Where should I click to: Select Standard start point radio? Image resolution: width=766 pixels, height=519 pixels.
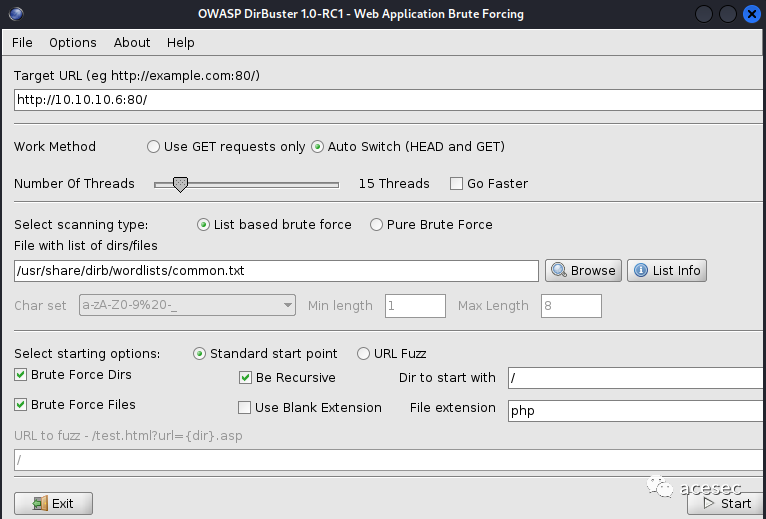tap(199, 354)
